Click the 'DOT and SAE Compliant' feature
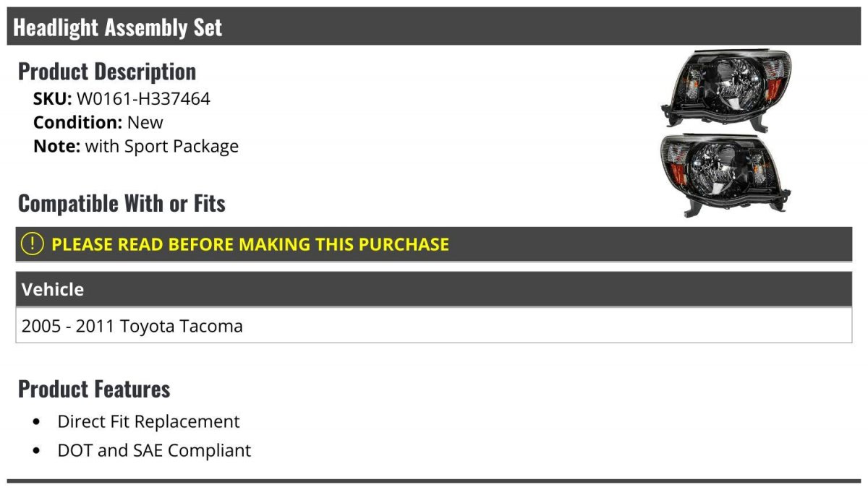 (x=154, y=450)
